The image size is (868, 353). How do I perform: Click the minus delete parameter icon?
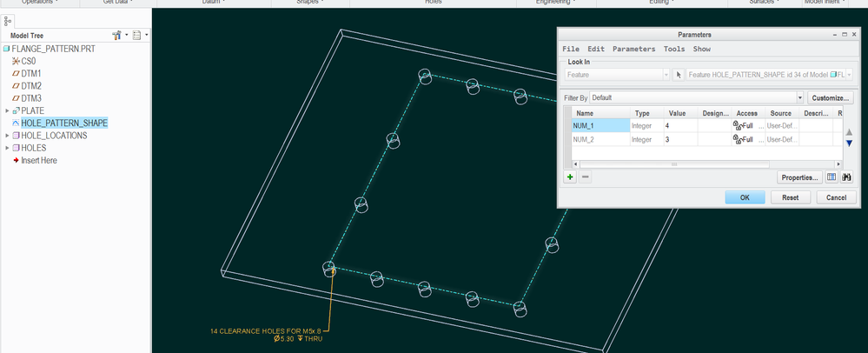[585, 177]
